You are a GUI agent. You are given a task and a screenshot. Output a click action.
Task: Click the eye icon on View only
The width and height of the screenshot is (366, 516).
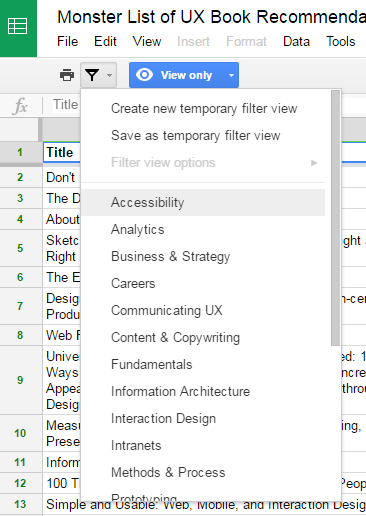click(145, 75)
